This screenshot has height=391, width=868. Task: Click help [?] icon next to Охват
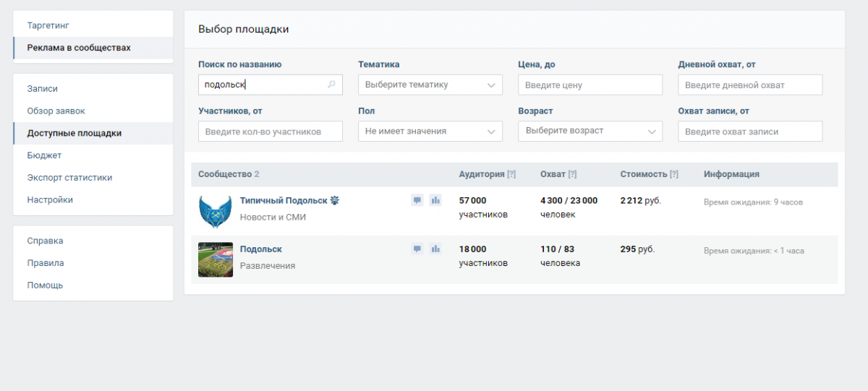572,174
